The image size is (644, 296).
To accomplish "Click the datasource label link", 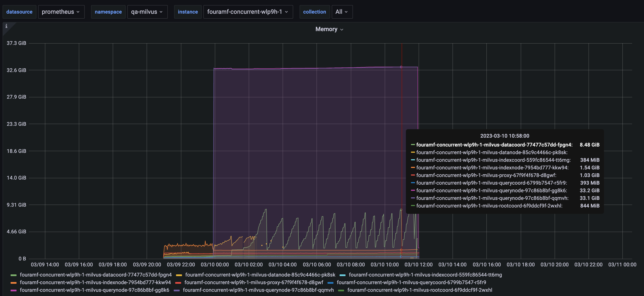I will pos(19,12).
